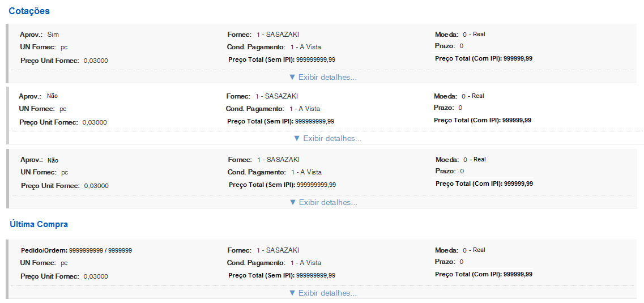644x303 pixels.
Task: Click Fornec SASAZAKI in the second quotation
Action: pos(276,96)
